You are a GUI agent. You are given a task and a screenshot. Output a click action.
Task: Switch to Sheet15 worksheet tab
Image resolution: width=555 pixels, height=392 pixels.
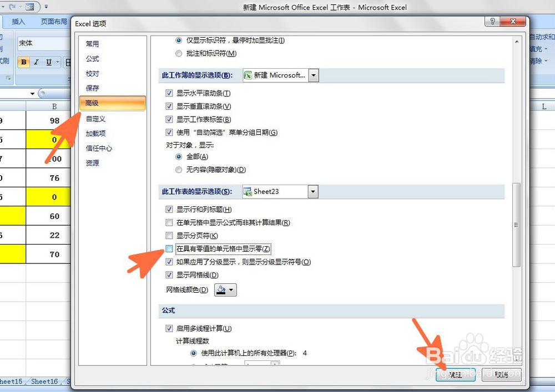pos(11,381)
